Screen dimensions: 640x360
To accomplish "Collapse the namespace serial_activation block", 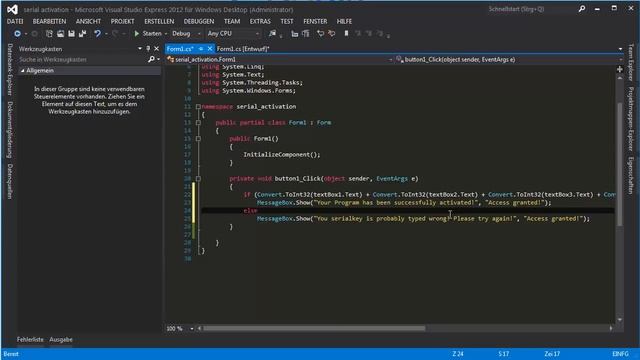I will (x=198, y=107).
